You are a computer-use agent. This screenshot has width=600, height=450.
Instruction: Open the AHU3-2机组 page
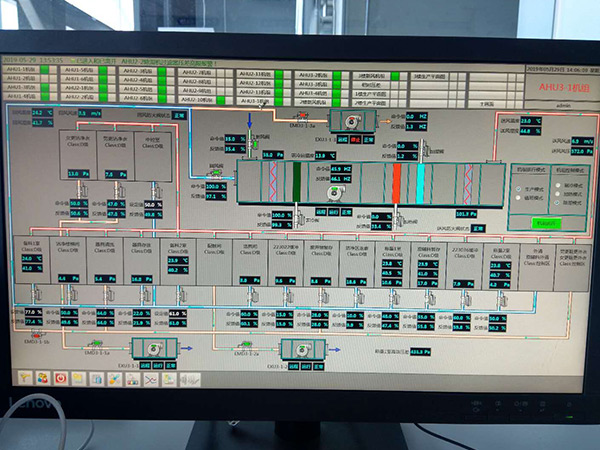(x=313, y=75)
